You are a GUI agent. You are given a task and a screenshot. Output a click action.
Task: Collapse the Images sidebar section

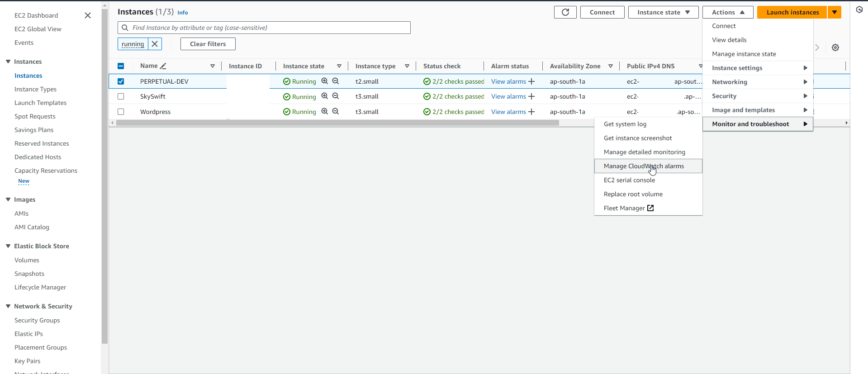[8, 199]
